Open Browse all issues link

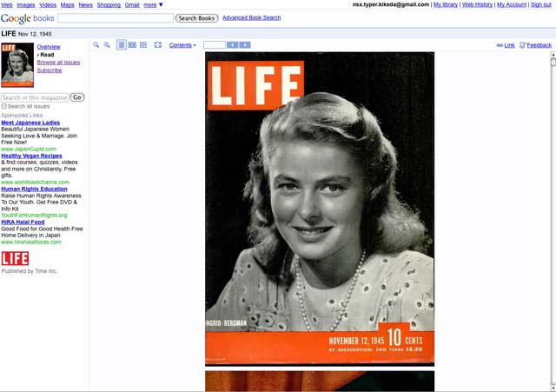click(58, 63)
